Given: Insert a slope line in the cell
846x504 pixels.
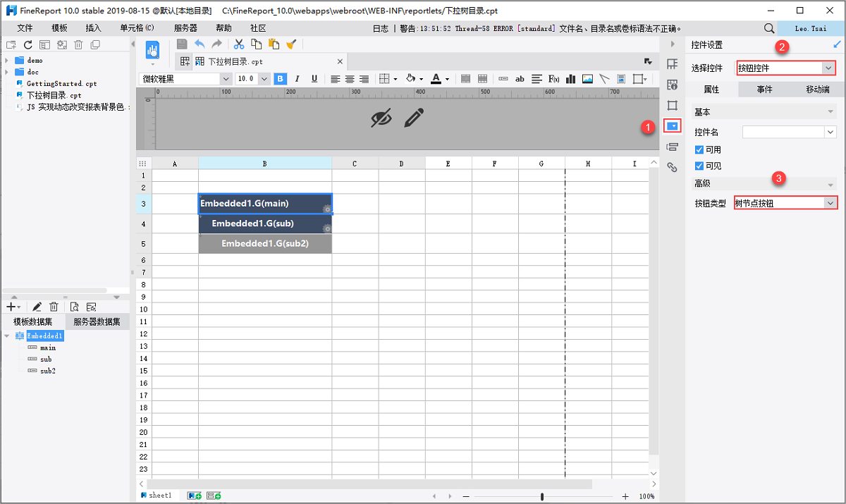Looking at the screenshot, I should click(x=604, y=79).
